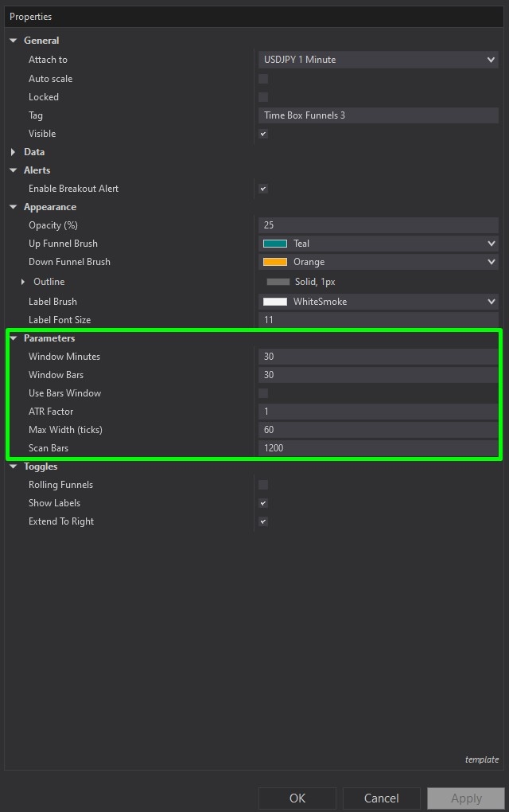Enable Rolling Funnels

(263, 484)
